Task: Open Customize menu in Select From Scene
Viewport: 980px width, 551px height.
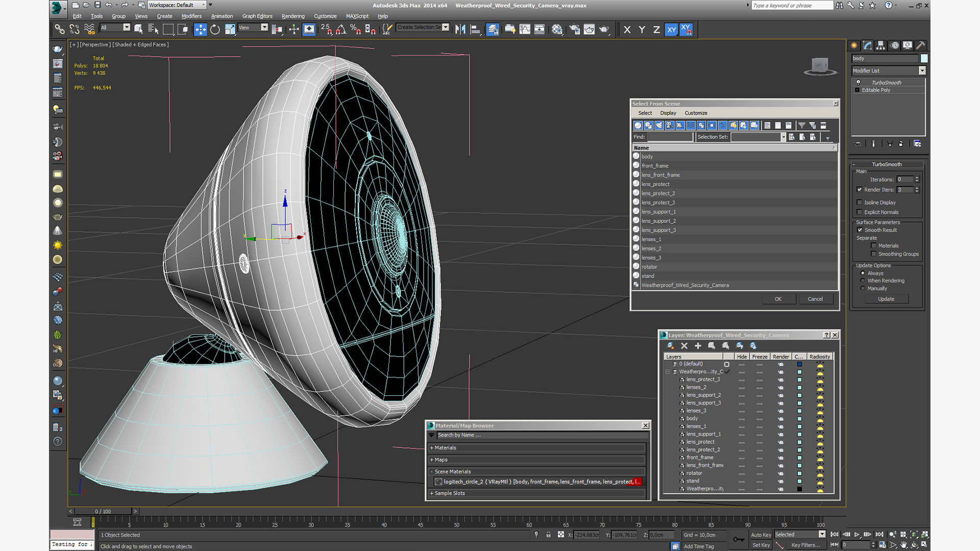Action: click(x=696, y=113)
